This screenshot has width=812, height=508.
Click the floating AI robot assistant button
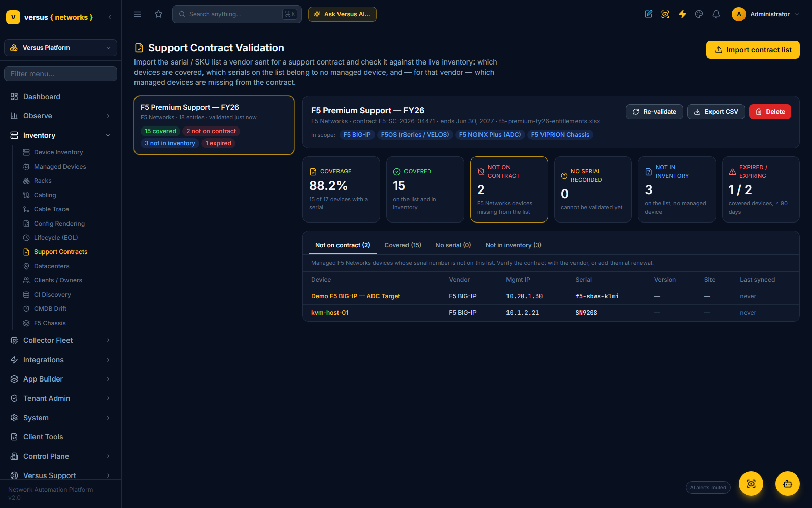pyautogui.click(x=788, y=484)
